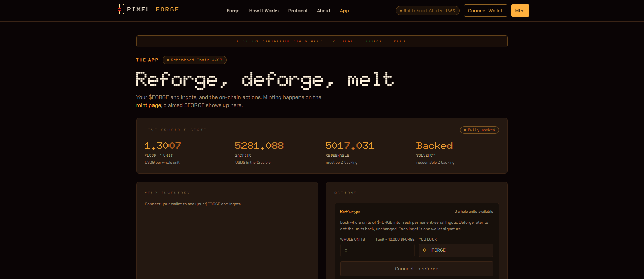Open the Protocol nav item
The image size is (644, 279).
tap(297, 11)
